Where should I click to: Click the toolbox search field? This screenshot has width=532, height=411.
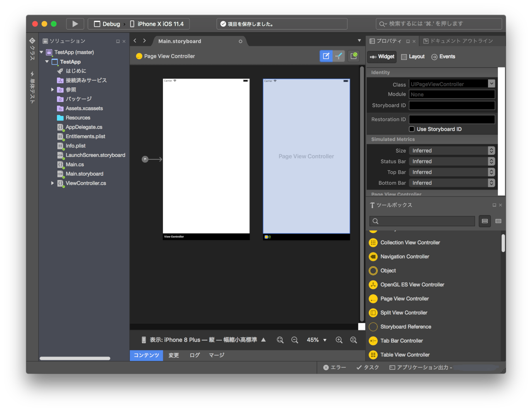click(x=422, y=221)
